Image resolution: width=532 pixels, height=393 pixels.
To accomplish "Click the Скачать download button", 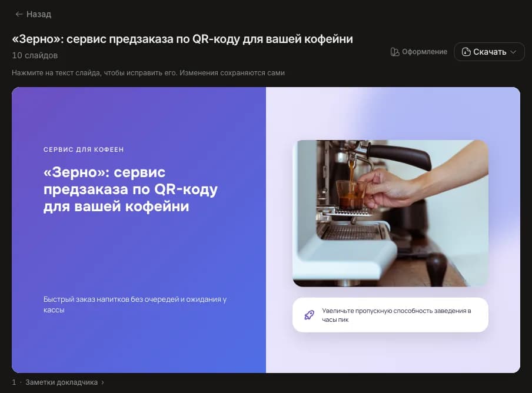I will point(489,52).
